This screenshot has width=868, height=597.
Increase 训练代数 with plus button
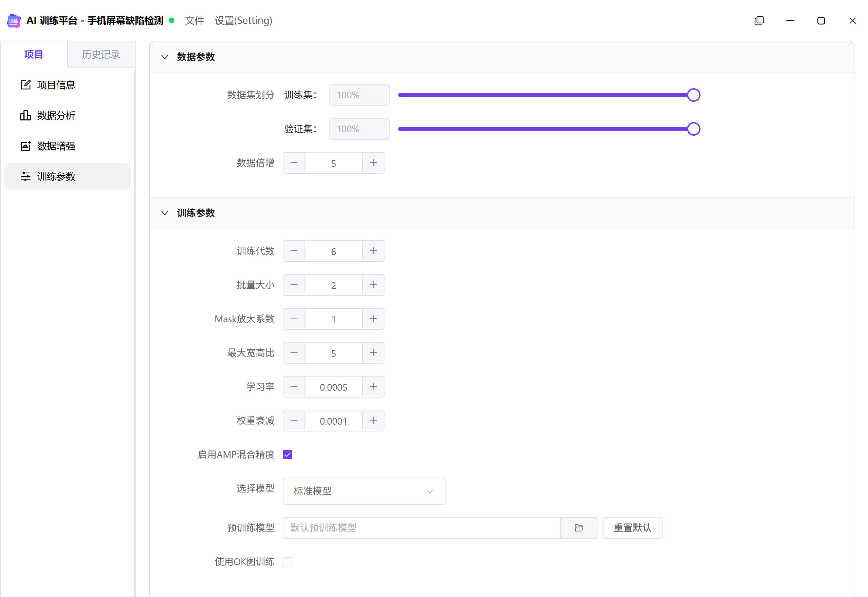(x=373, y=251)
